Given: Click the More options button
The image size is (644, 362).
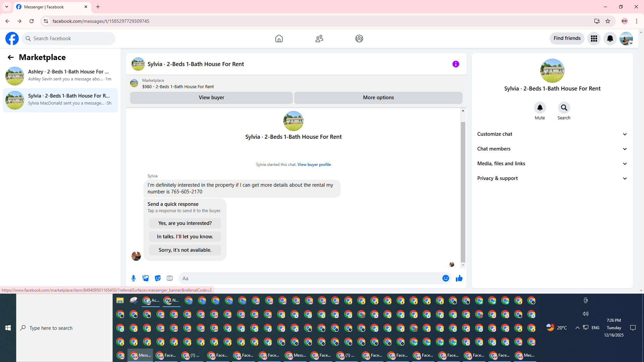Looking at the screenshot, I should click(378, 98).
